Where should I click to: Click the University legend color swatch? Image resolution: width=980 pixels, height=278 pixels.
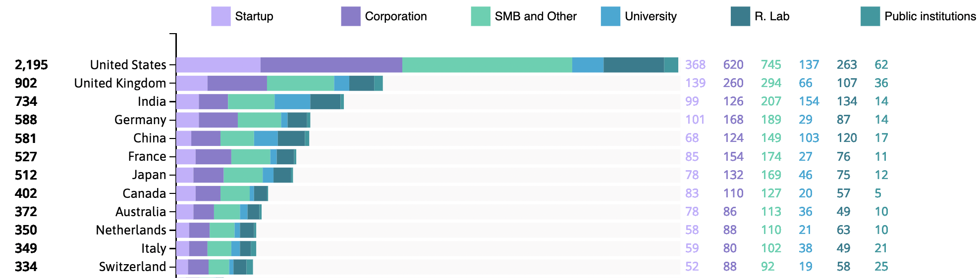click(610, 16)
